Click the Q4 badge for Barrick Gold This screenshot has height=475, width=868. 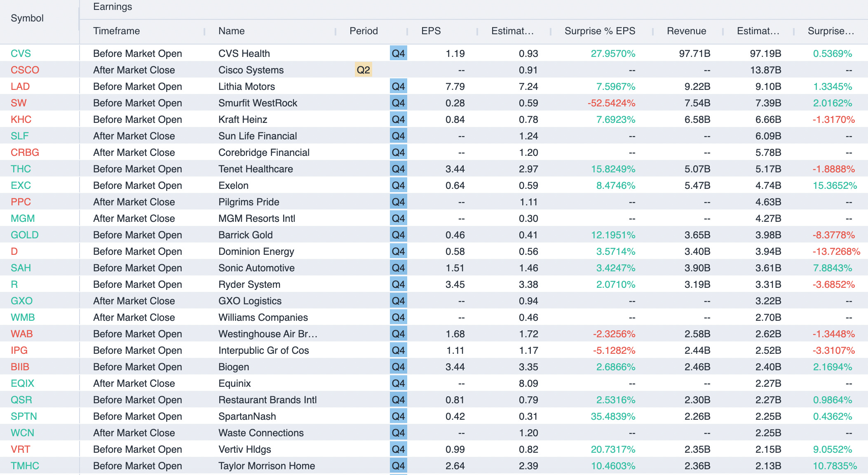coord(398,235)
